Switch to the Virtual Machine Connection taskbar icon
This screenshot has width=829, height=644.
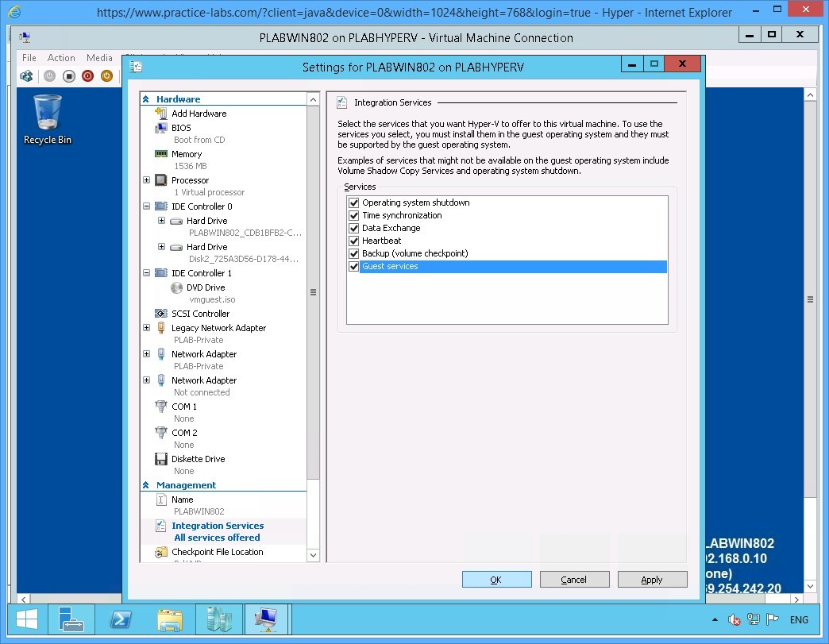pos(267,619)
